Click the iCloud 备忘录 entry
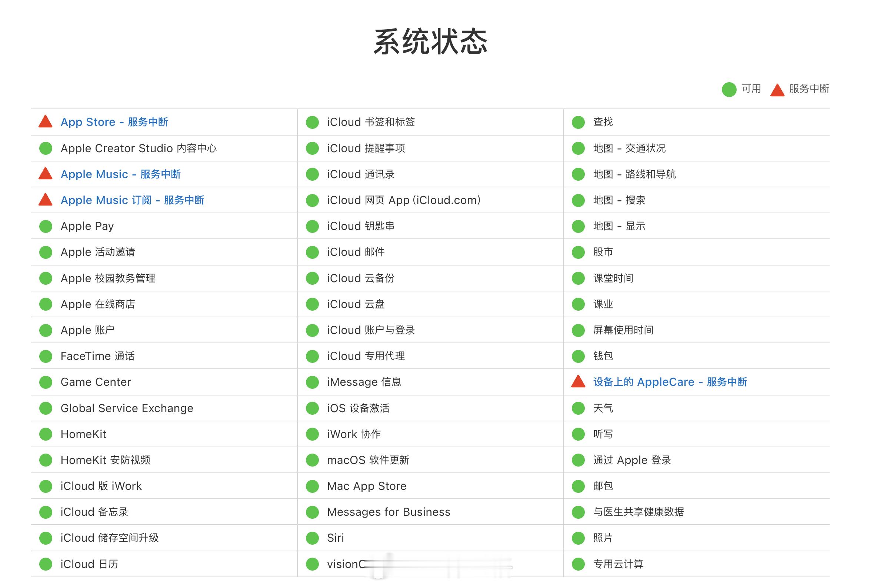This screenshot has height=588, width=880. pyautogui.click(x=94, y=512)
